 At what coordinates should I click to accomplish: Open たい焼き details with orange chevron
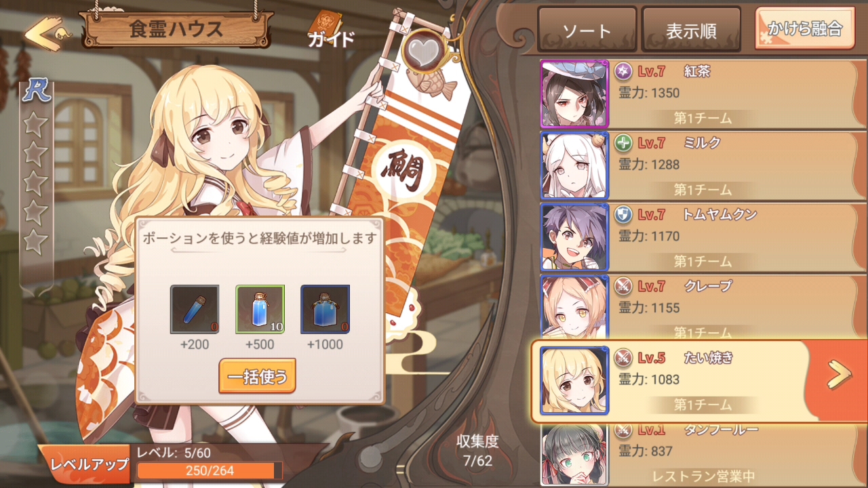click(x=839, y=375)
